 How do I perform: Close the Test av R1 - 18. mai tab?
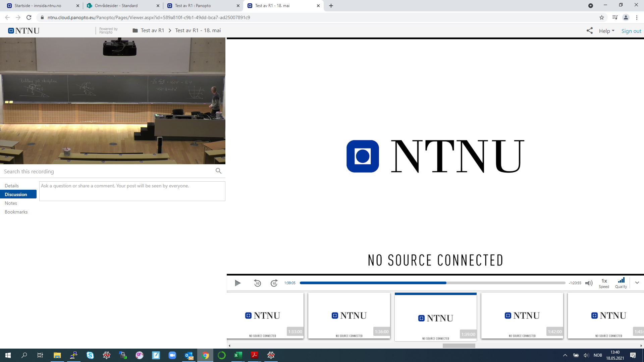coord(318,6)
